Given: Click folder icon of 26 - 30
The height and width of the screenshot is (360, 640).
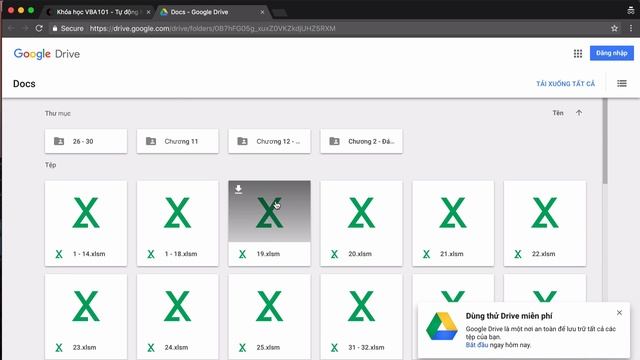Looking at the screenshot, I should pyautogui.click(x=59, y=141).
